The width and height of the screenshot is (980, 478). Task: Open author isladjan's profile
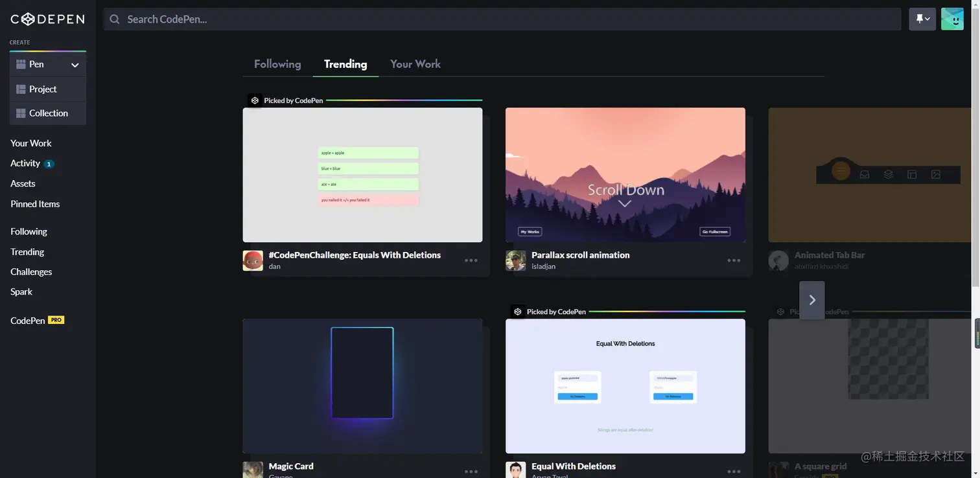[x=543, y=266]
